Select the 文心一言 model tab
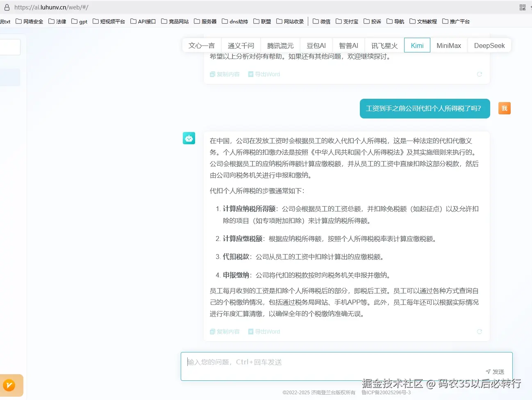532x400 pixels. [x=201, y=45]
